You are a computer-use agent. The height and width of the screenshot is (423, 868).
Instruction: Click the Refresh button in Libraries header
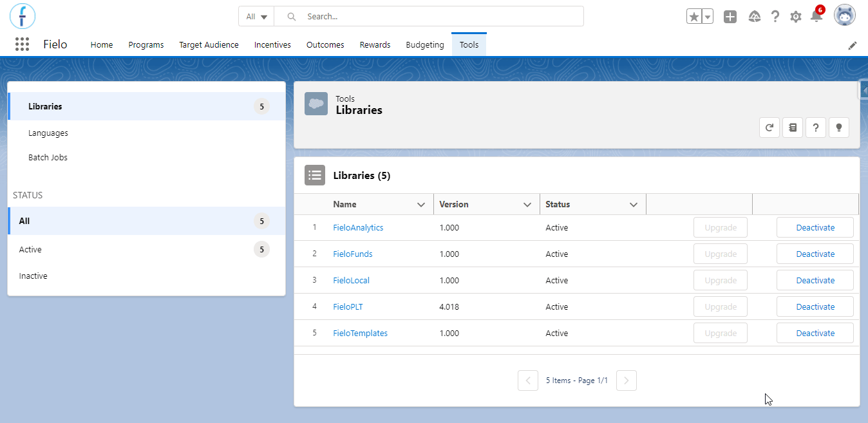769,127
